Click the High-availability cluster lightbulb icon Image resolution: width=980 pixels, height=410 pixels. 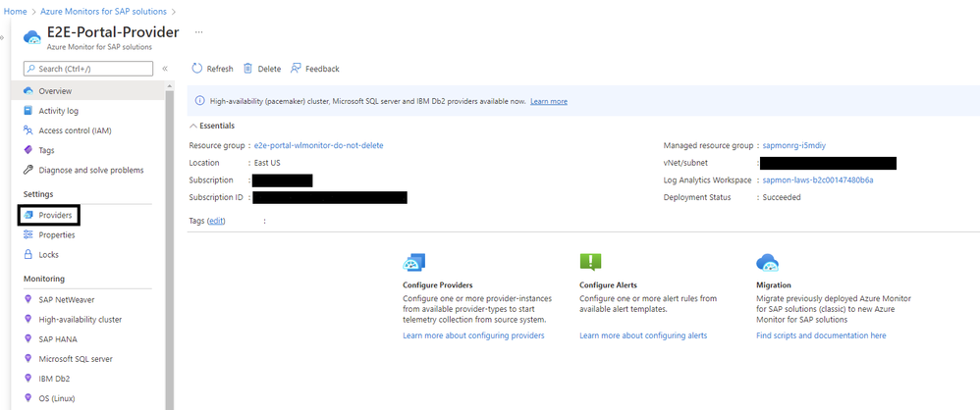click(x=27, y=319)
